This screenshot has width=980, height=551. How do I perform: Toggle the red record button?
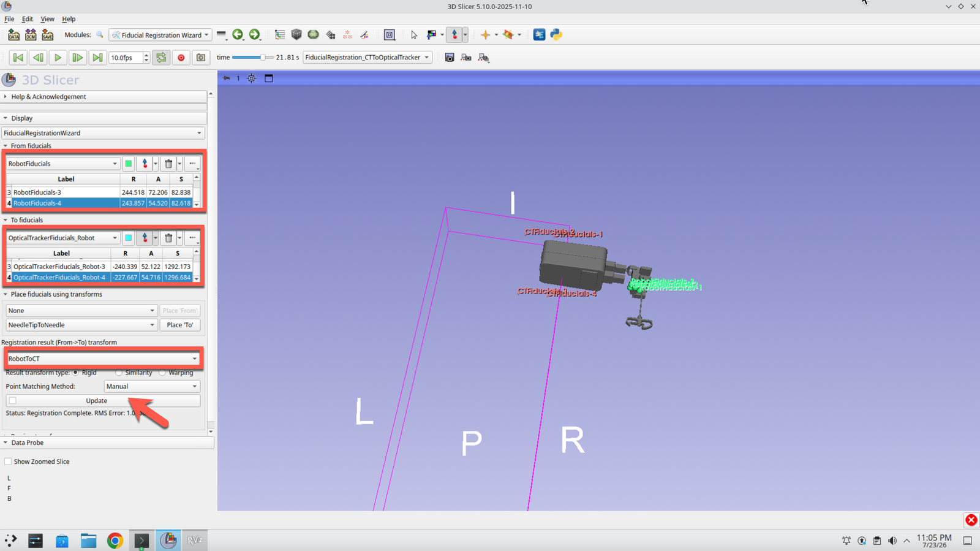[181, 58]
